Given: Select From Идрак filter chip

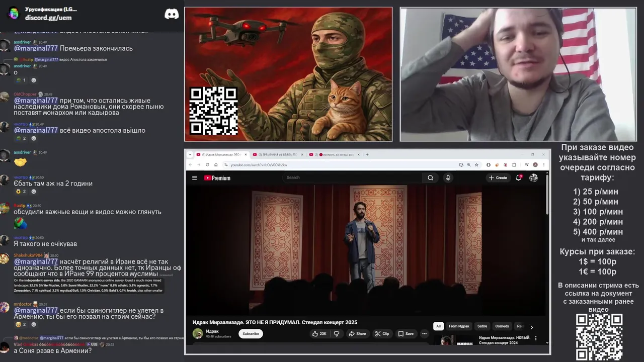Looking at the screenshot, I should pyautogui.click(x=459, y=326).
